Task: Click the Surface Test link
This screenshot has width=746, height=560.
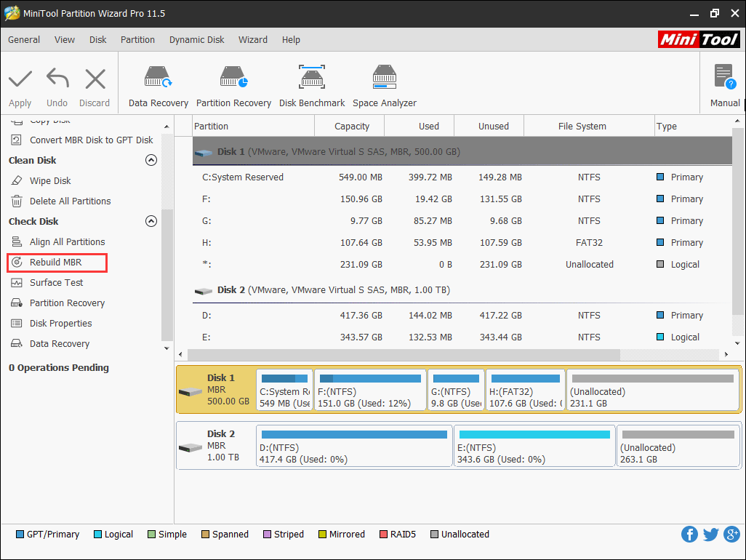Action: click(56, 283)
